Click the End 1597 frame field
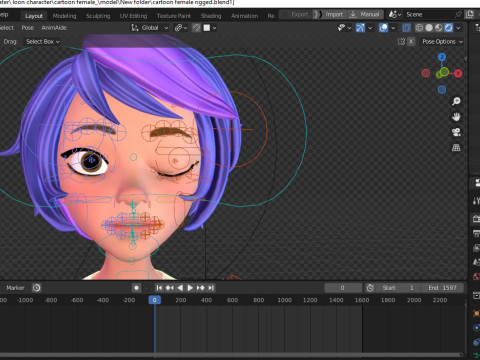 (442, 288)
